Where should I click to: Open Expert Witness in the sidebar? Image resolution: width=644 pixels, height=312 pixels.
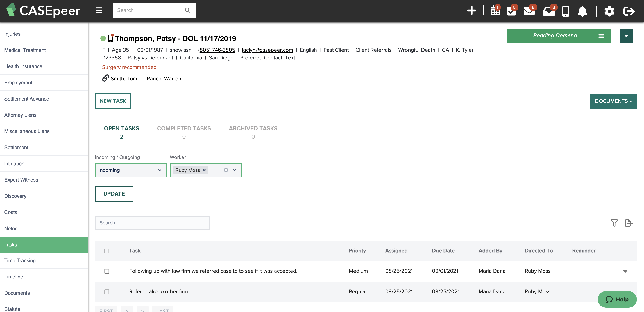click(x=44, y=180)
